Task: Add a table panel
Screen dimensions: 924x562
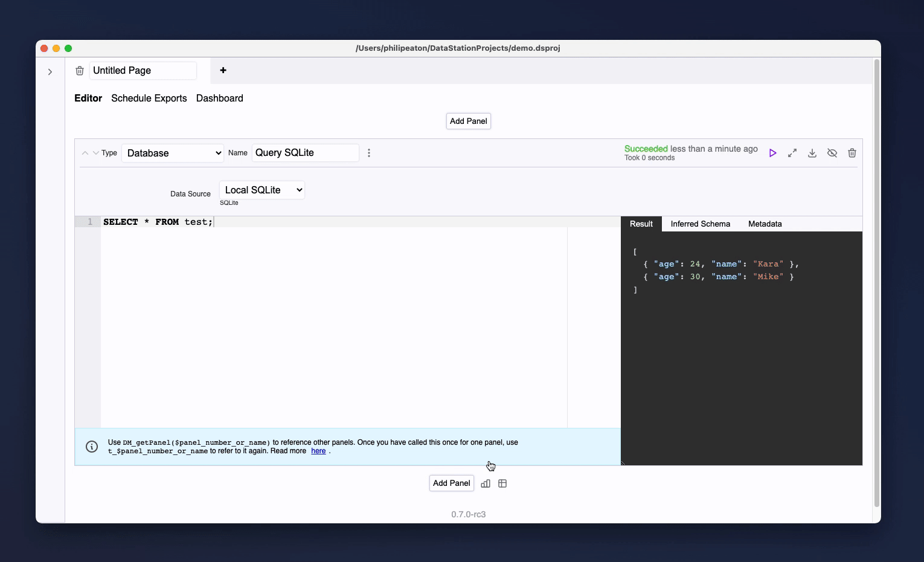Action: (502, 483)
